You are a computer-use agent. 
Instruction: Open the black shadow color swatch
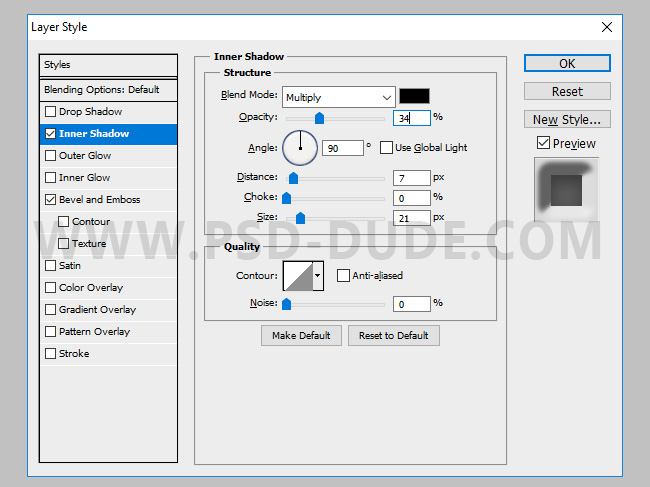414,96
